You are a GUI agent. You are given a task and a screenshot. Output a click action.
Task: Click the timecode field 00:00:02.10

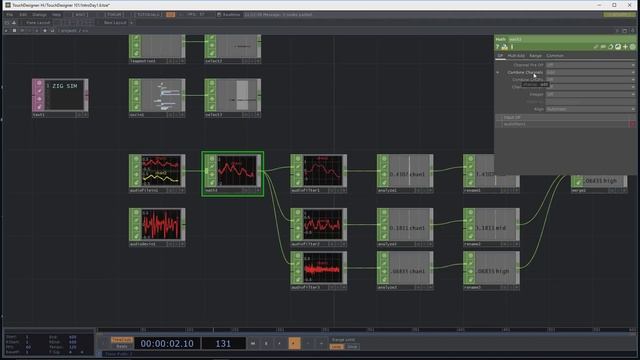point(167,344)
